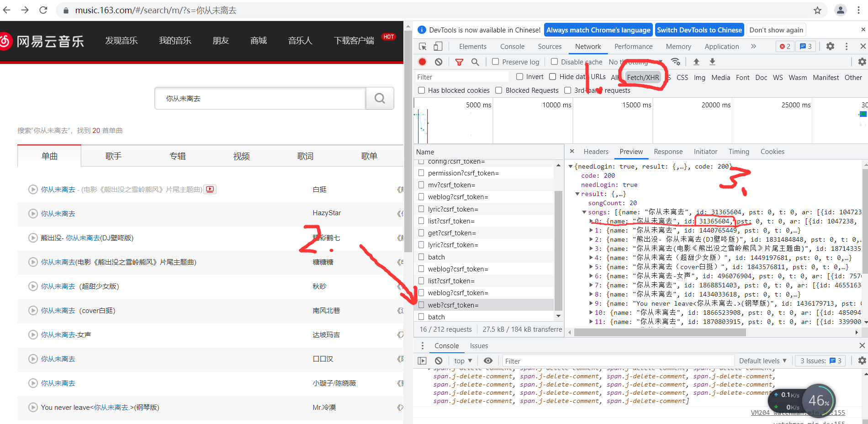Open the Sources panel
This screenshot has height=424, width=868.
point(550,46)
